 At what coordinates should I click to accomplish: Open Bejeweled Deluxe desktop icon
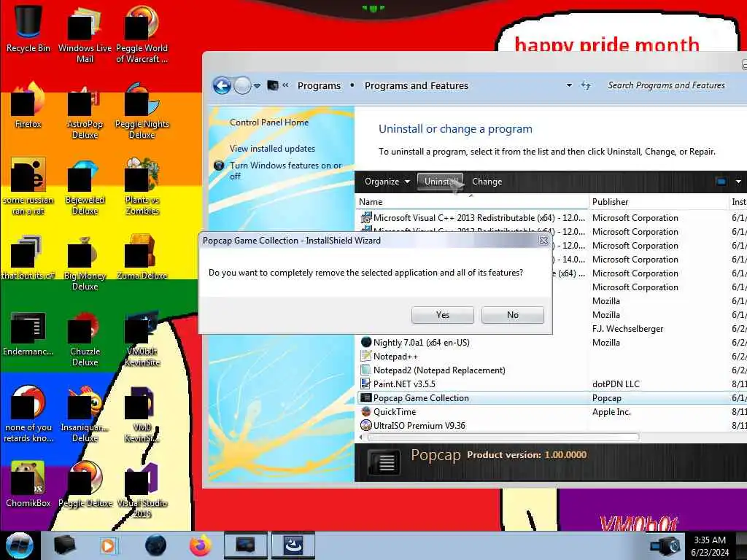(x=85, y=187)
